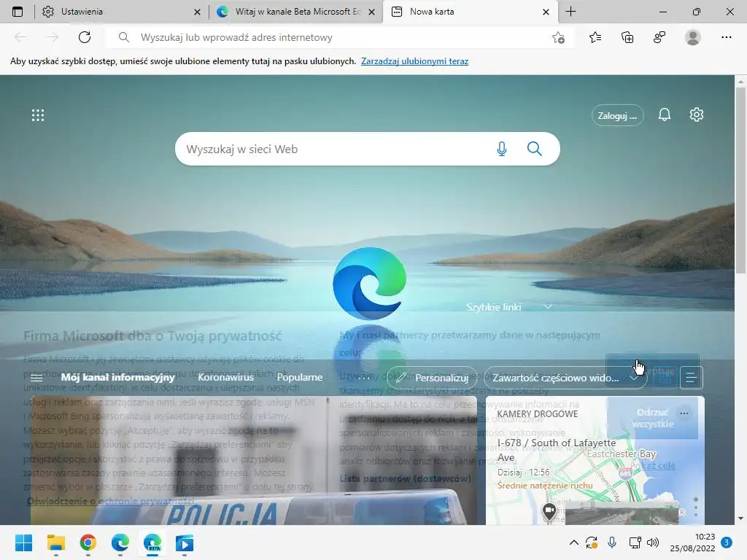Image resolution: width=747 pixels, height=560 pixels.
Task: Open the app launcher grid icon
Action: (x=38, y=115)
